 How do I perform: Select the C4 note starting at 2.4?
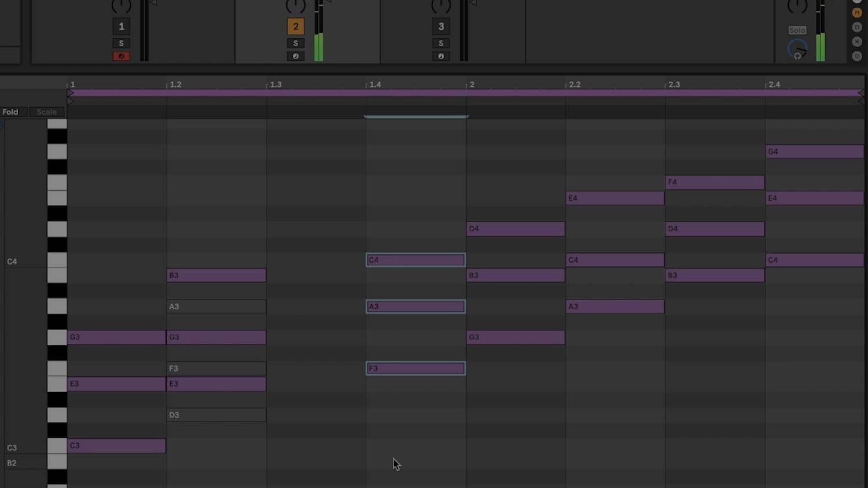815,260
